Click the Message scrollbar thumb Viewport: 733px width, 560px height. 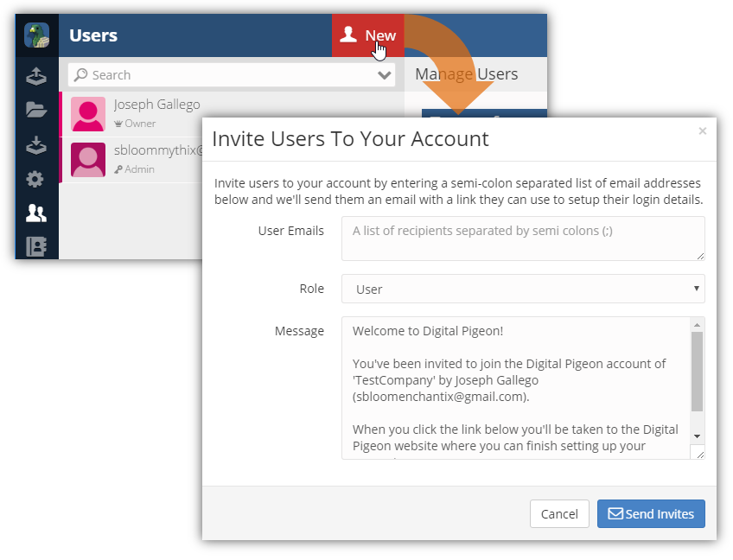point(697,372)
